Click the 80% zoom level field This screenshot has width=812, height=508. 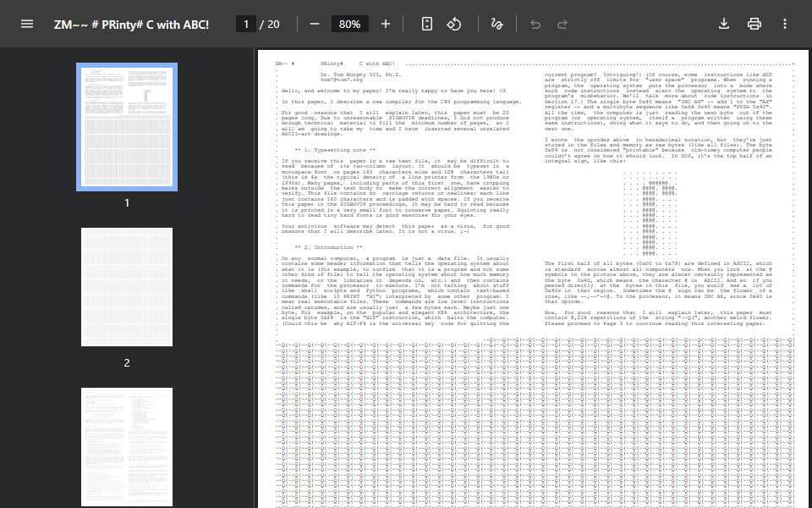(x=349, y=24)
